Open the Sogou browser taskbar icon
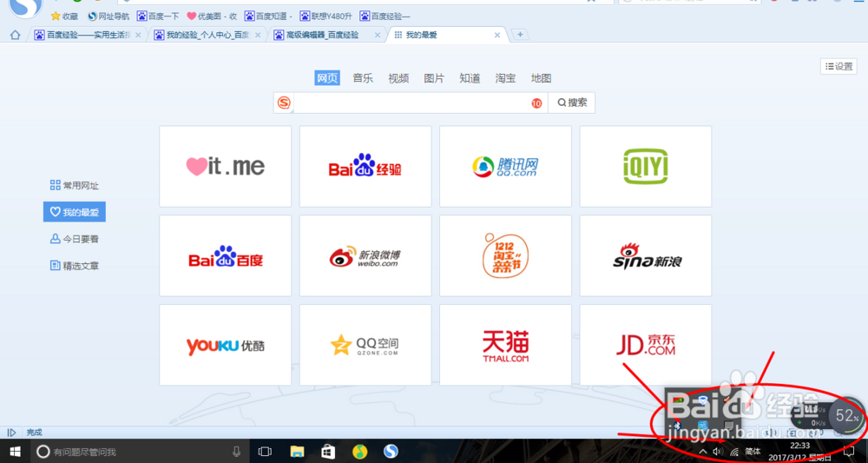The image size is (868, 463). [391, 452]
